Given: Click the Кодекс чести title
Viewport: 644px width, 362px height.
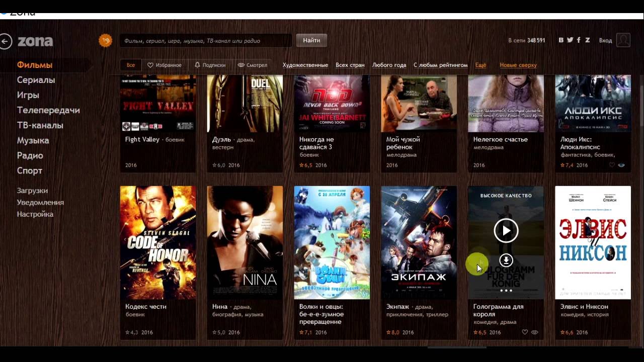Looking at the screenshot, I should coord(146,307).
